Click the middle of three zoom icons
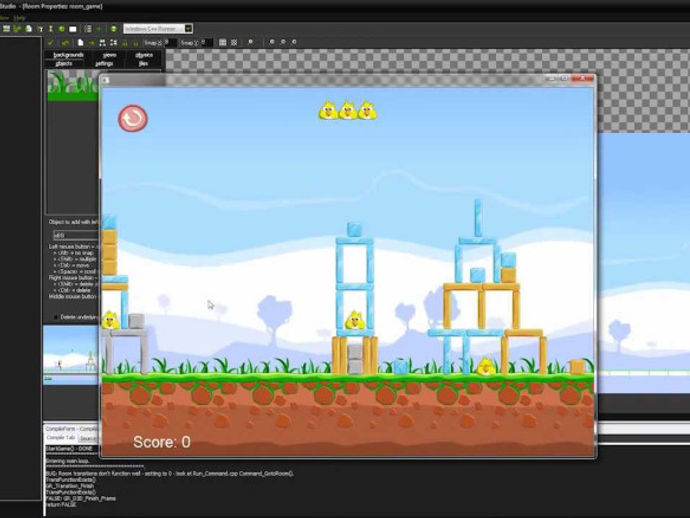This screenshot has height=518, width=690. click(x=283, y=42)
